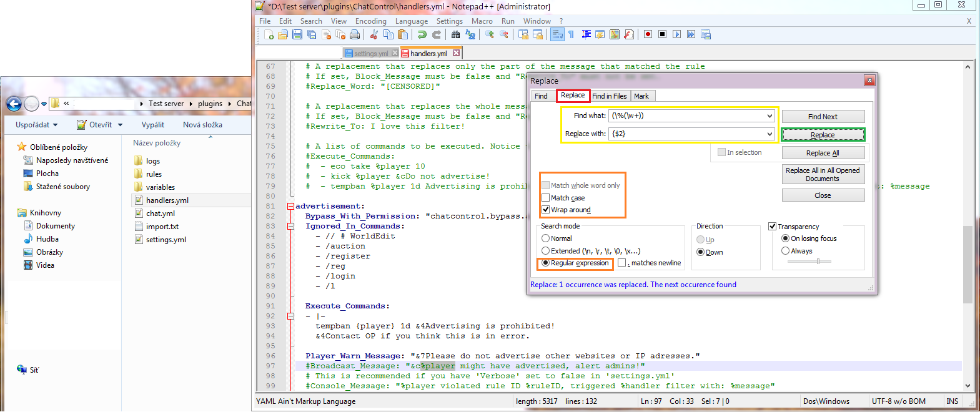Enable the Match case checkbox
Viewport: 980px width, 412px height.
[x=546, y=198]
